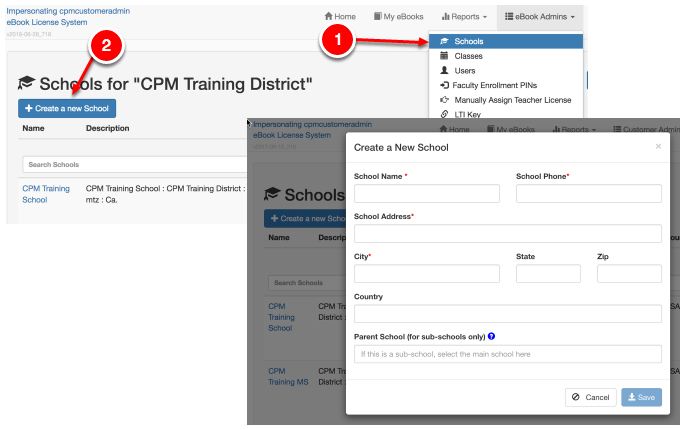The width and height of the screenshot is (685, 430).
Task: Click eBook License System title link
Action: point(47,22)
